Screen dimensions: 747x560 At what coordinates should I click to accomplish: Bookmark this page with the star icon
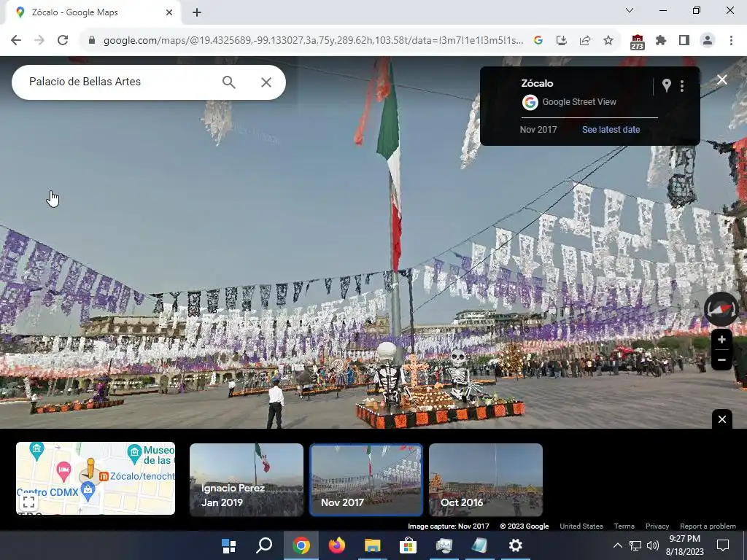click(608, 41)
